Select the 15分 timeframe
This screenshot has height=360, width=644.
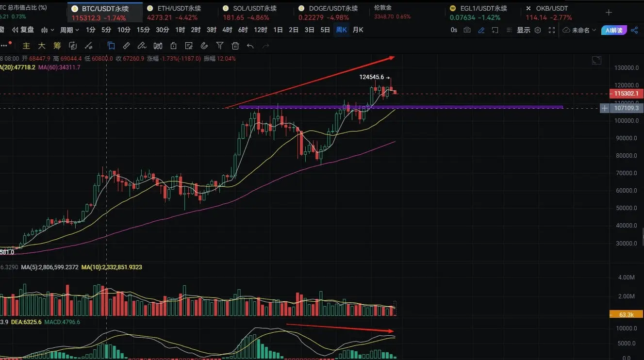[x=143, y=30]
